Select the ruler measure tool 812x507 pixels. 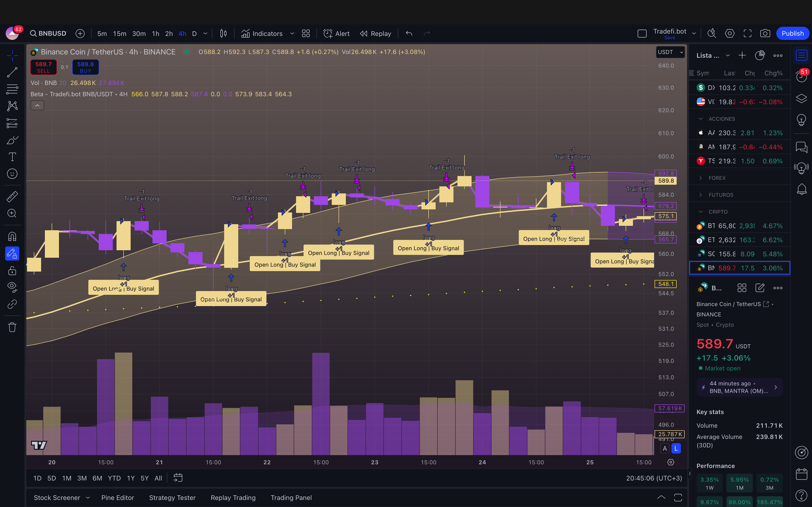12,196
